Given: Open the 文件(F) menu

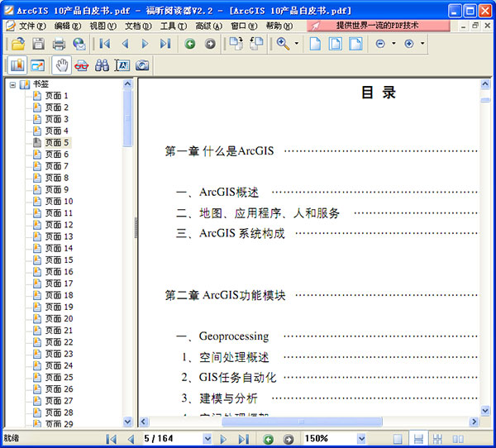Looking at the screenshot, I should 32,26.
